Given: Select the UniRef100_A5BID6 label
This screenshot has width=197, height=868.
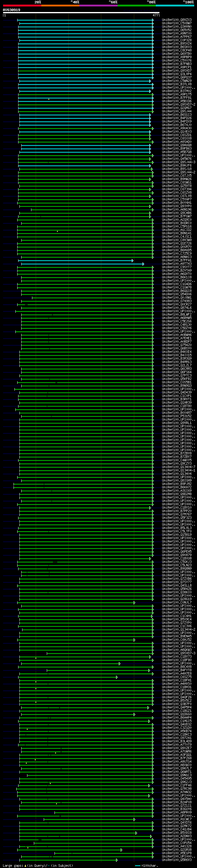Looking at the screenshot, I should tap(176, 101).
